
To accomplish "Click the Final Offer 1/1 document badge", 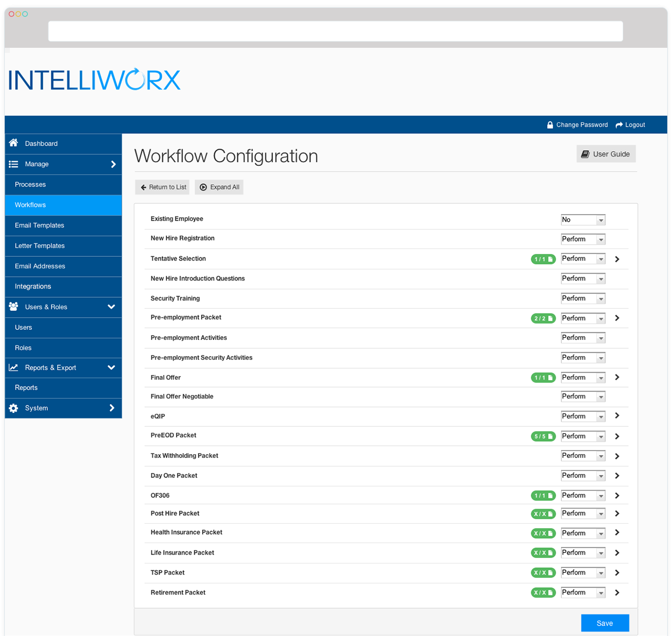I will pos(543,378).
